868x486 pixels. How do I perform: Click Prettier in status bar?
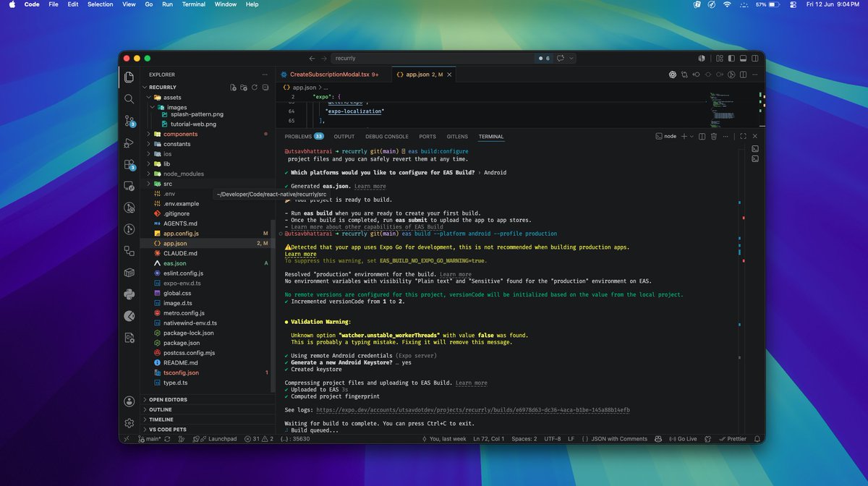point(733,439)
